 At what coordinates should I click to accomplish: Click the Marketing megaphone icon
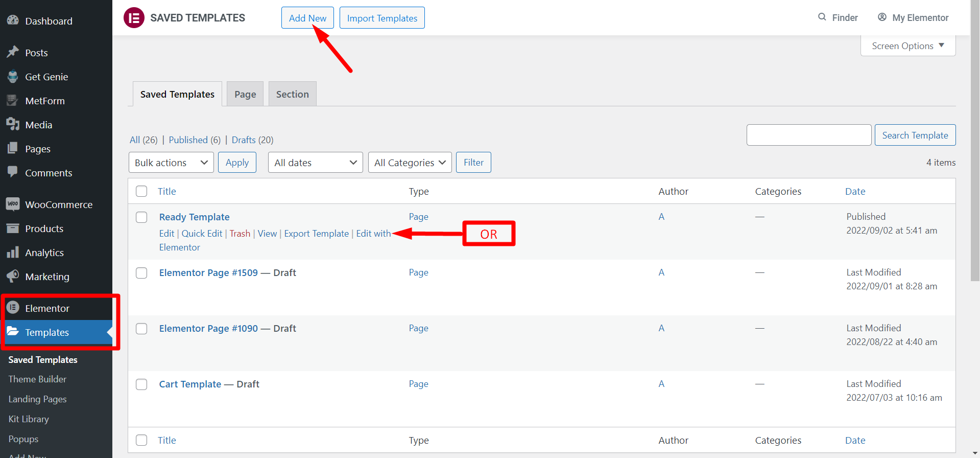[x=13, y=276]
